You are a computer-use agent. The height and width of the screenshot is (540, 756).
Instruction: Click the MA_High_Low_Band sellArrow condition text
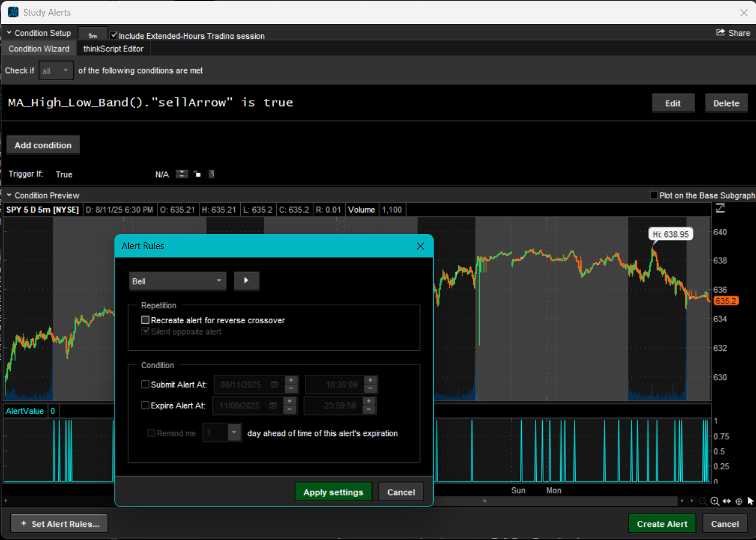point(151,102)
